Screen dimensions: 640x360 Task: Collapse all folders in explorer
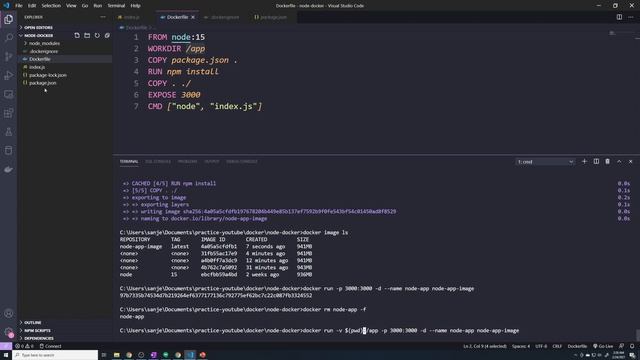(x=107, y=36)
